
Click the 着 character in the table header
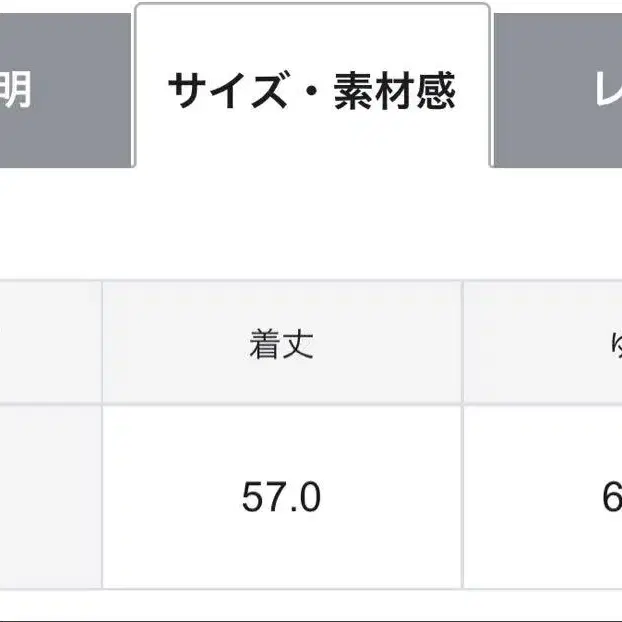point(264,345)
